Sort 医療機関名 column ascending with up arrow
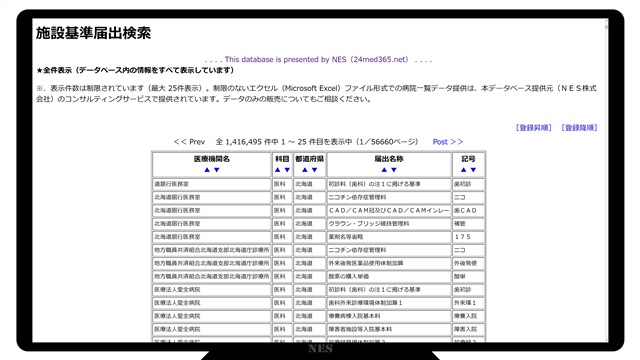The width and height of the screenshot is (640, 360). coord(207,170)
